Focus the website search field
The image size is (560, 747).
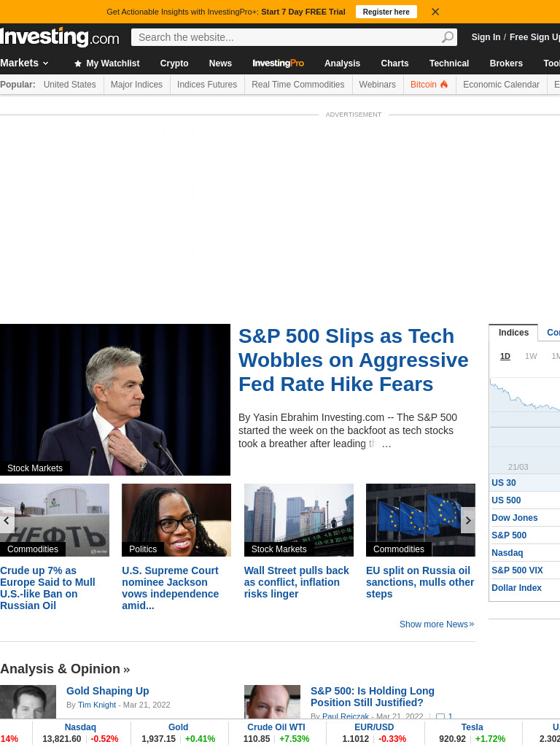click(286, 37)
